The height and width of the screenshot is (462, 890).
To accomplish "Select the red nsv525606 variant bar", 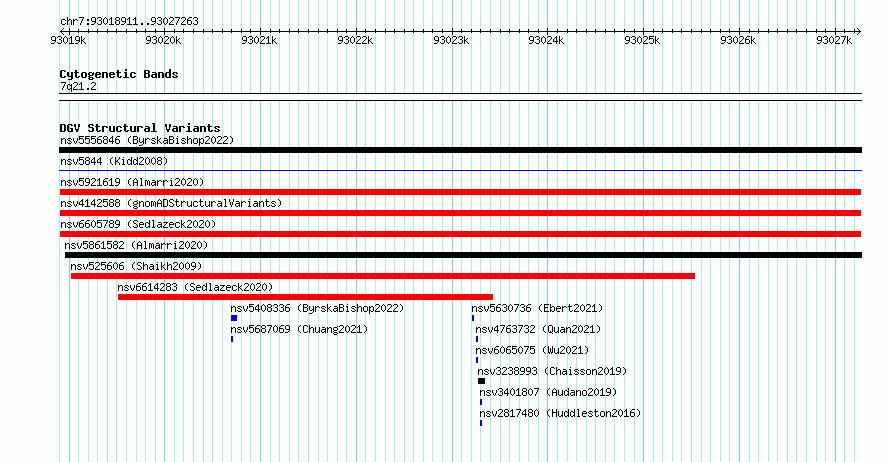I will coord(383,276).
